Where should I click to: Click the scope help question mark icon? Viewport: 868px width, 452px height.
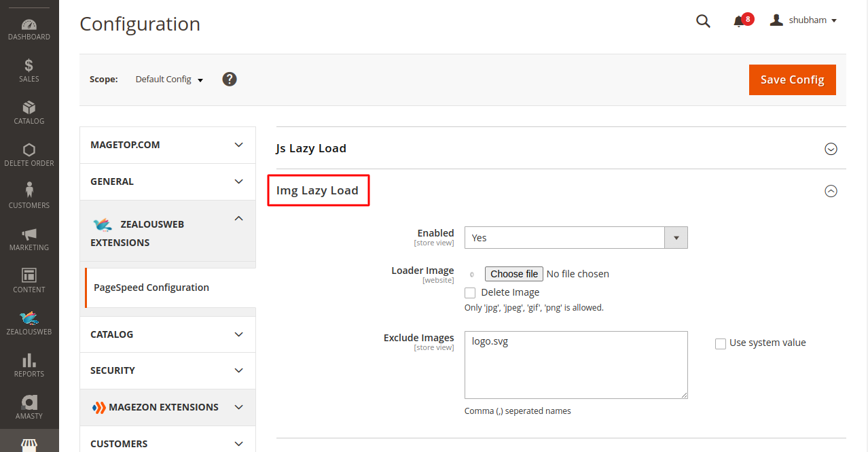click(x=230, y=80)
